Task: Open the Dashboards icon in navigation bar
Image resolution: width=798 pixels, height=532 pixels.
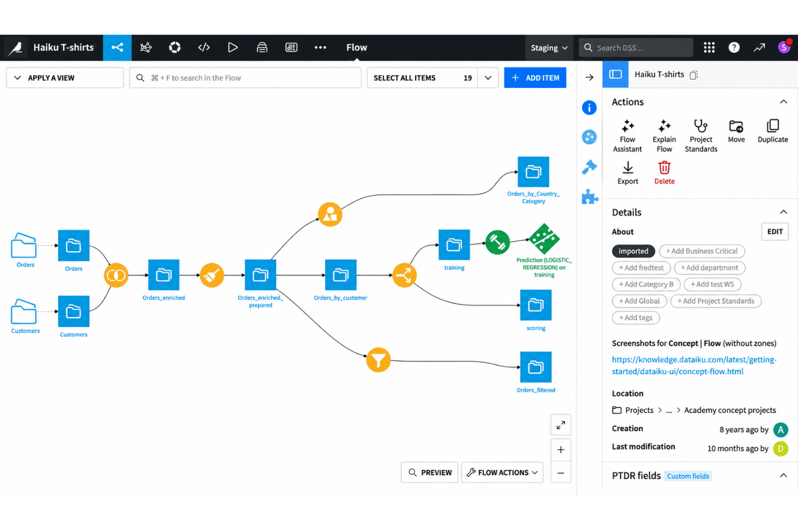Action: pos(291,47)
